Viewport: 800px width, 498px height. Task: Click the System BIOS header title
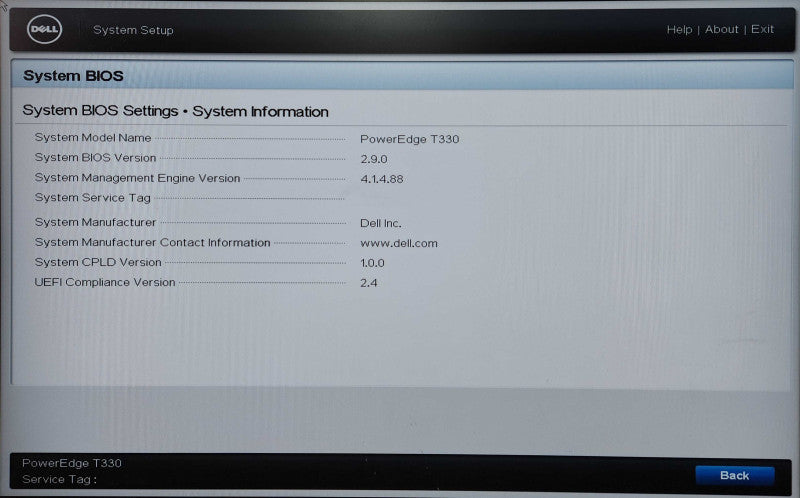click(x=73, y=76)
